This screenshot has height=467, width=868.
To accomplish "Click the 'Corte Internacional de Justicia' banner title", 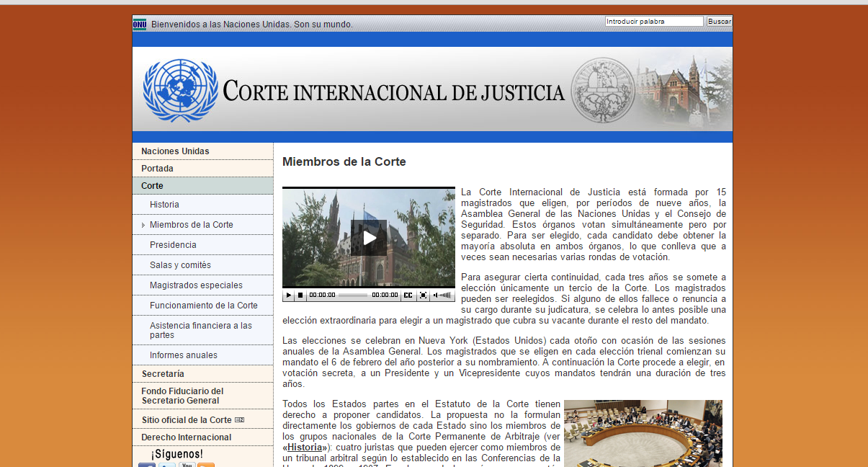I will point(394,92).
